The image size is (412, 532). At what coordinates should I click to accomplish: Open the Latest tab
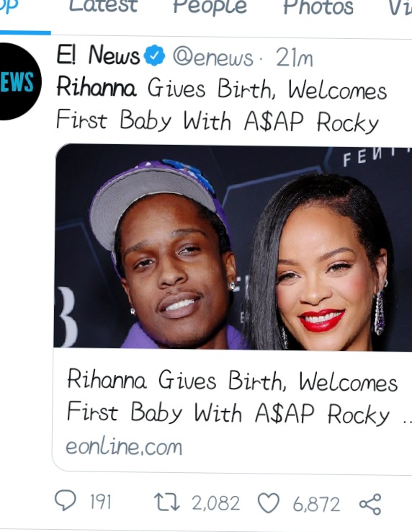103,6
